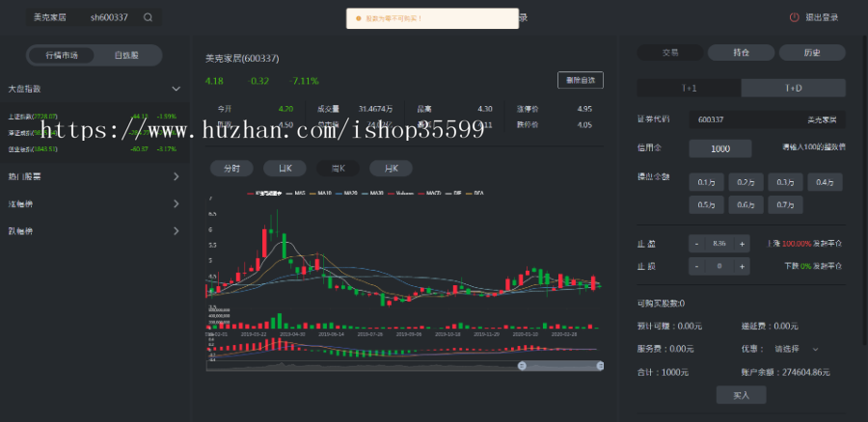
Task: Select the 日K chart view
Action: click(285, 169)
